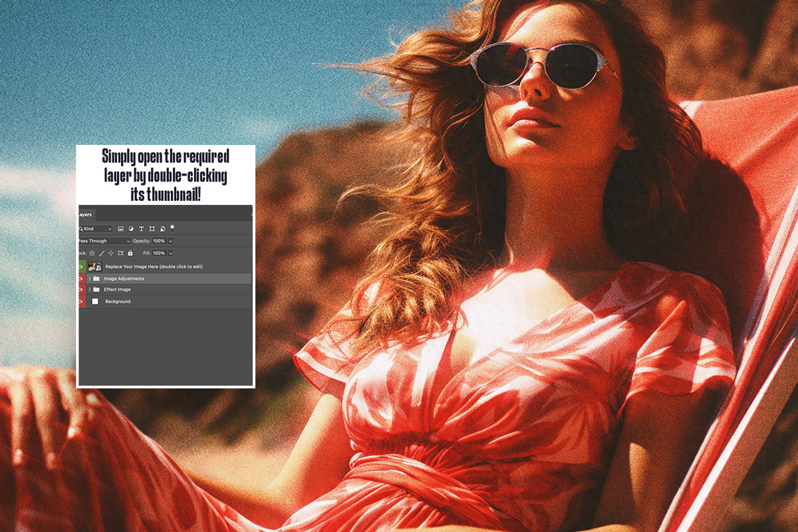This screenshot has height=532, width=798.
Task: Filter layers by pixel layers icon
Action: click(120, 229)
